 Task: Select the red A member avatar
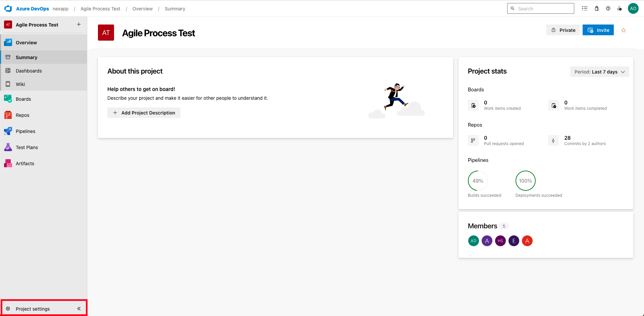click(x=527, y=241)
